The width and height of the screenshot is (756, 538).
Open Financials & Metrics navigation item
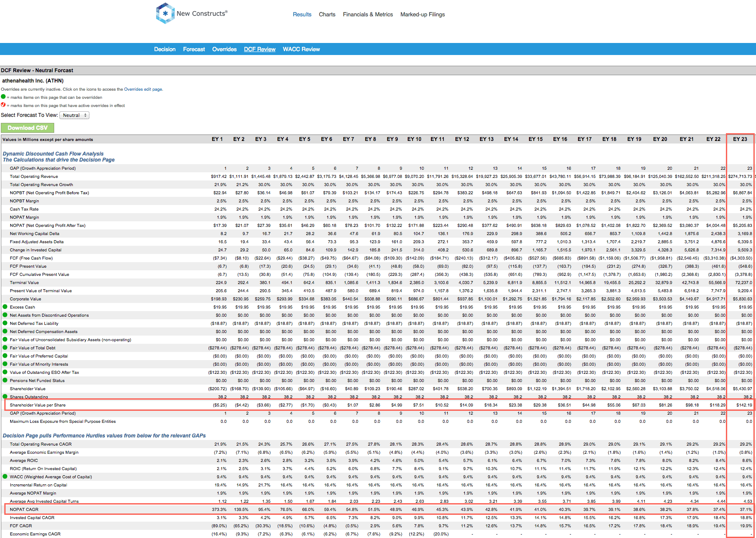tap(368, 14)
